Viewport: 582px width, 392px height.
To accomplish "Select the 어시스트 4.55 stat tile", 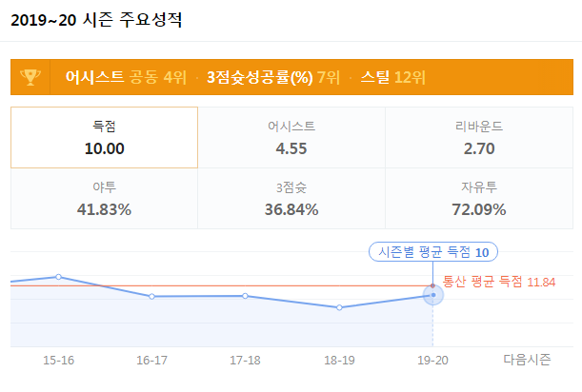I will 291,138.
